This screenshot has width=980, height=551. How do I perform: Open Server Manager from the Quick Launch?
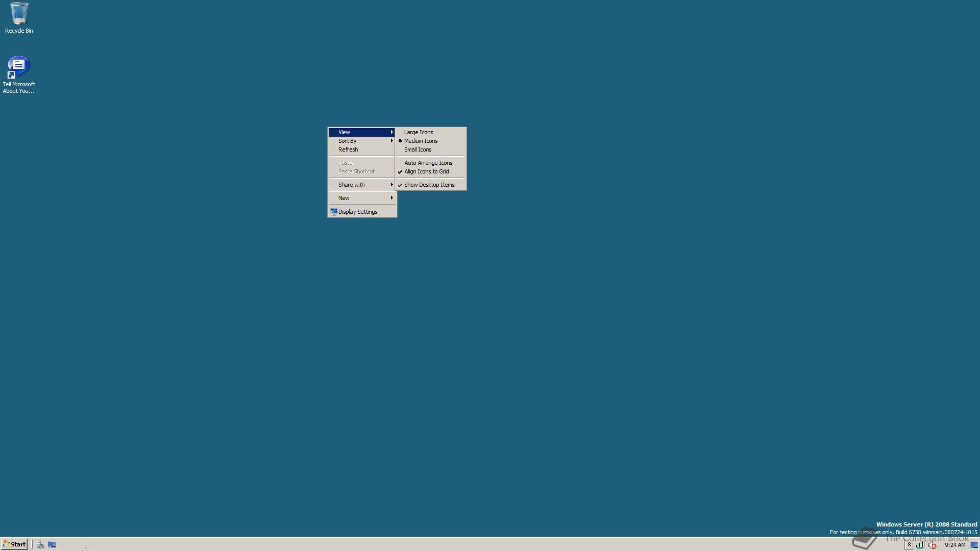tap(40, 544)
